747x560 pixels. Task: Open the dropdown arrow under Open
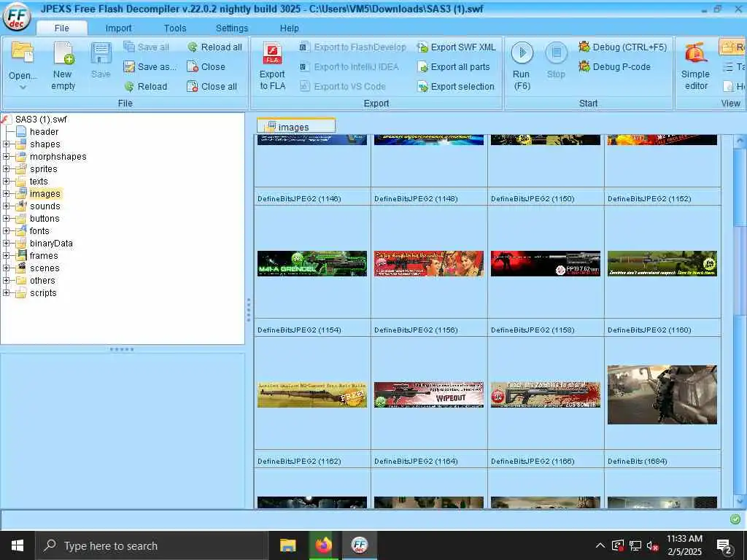pyautogui.click(x=23, y=87)
